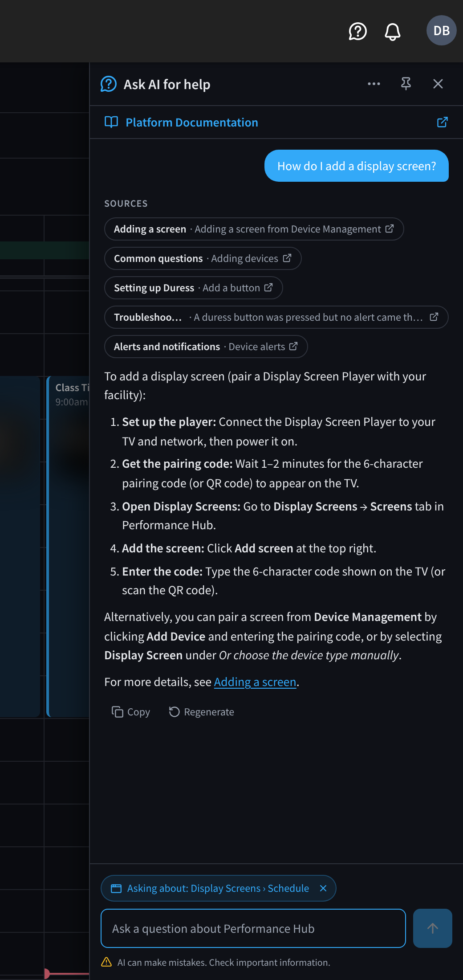Click the SOURCES heading text

126,204
